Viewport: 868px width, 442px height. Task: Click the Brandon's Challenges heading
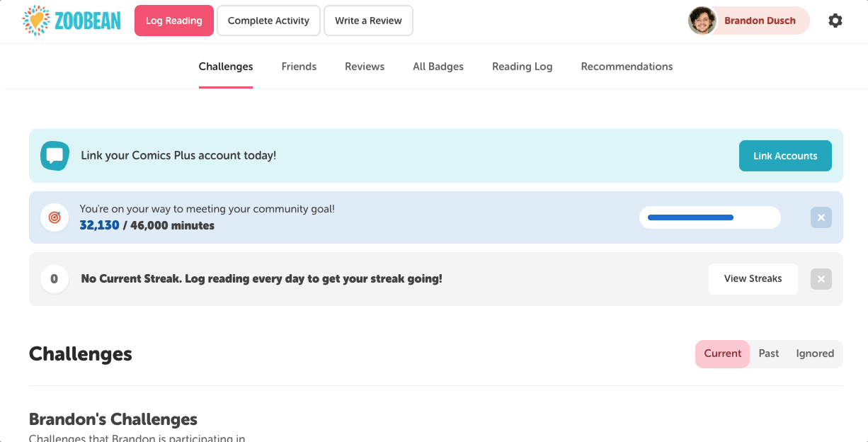pyautogui.click(x=113, y=419)
